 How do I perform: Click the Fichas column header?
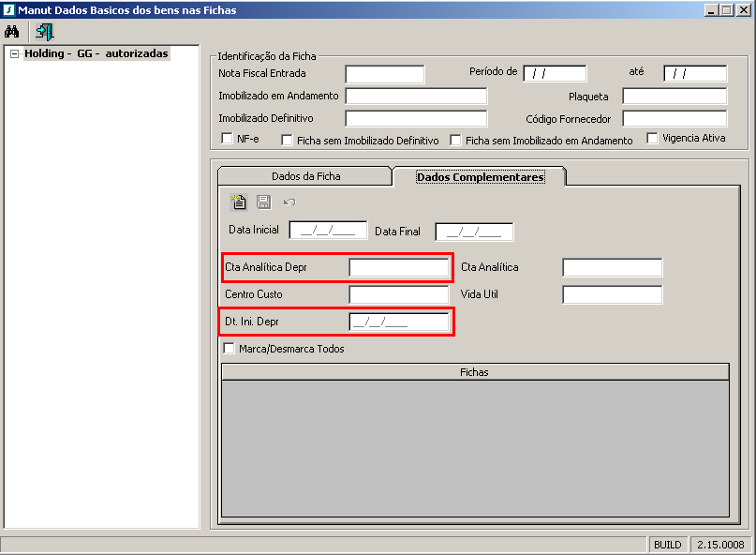474,372
